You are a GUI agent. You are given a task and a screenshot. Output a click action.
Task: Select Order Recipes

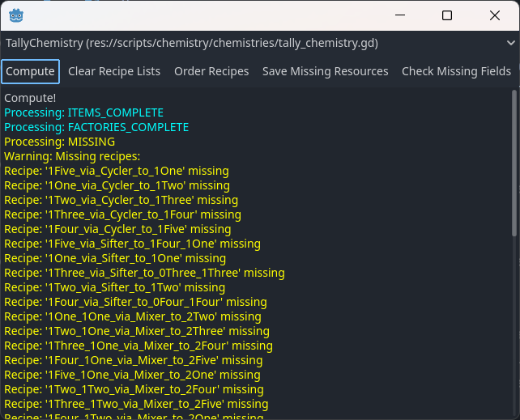click(x=211, y=71)
